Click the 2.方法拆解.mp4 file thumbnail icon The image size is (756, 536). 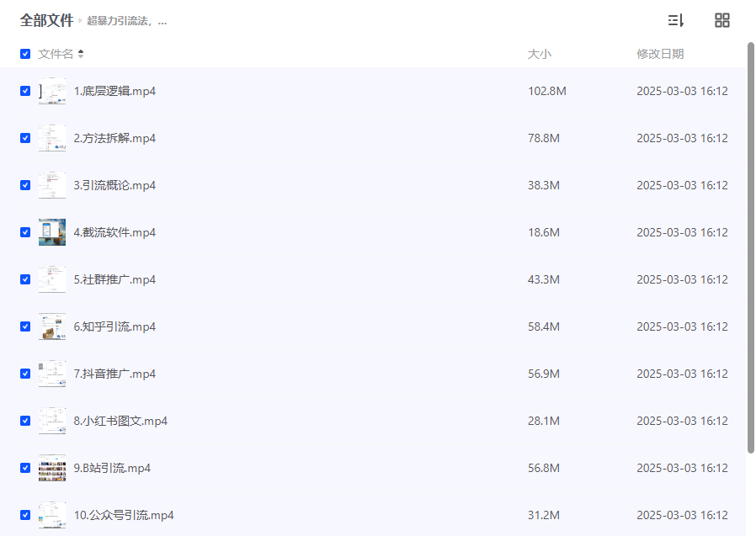(52, 138)
